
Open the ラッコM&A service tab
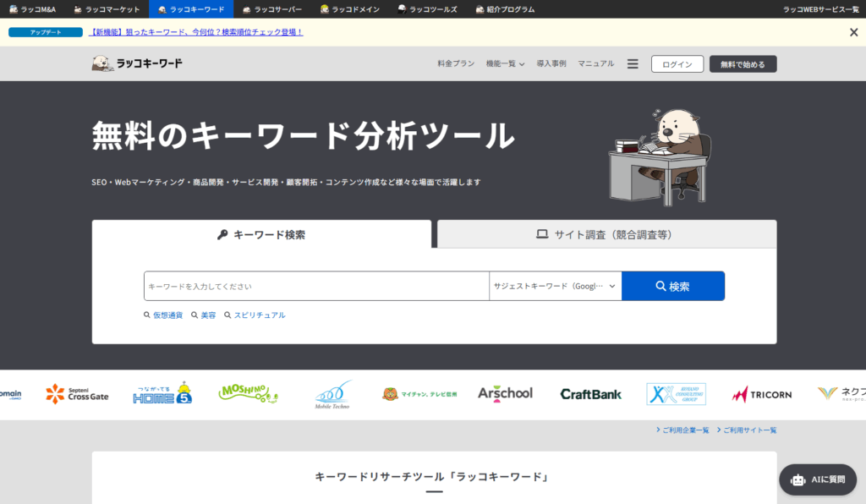[x=33, y=9]
